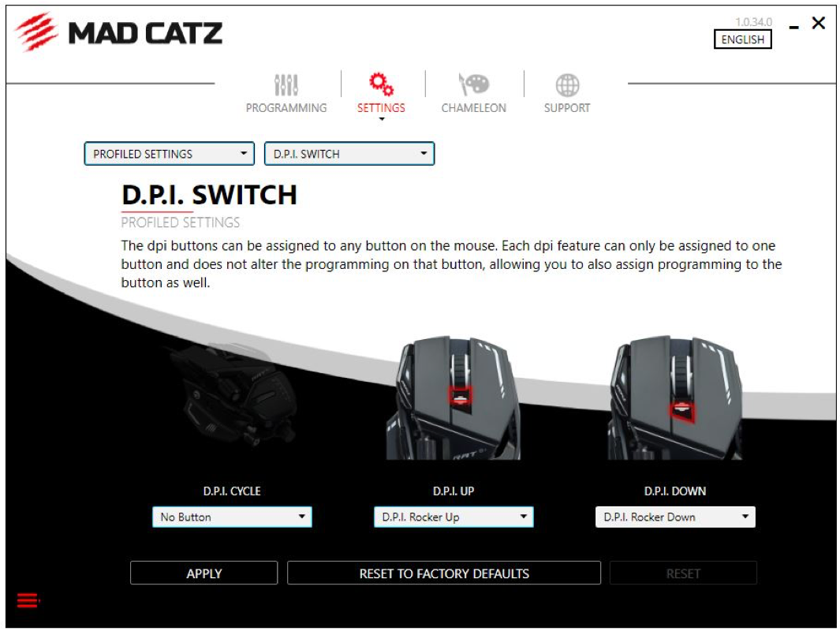The width and height of the screenshot is (840, 631).
Task: Click the Mad Catz claw logo
Action: tap(36, 32)
